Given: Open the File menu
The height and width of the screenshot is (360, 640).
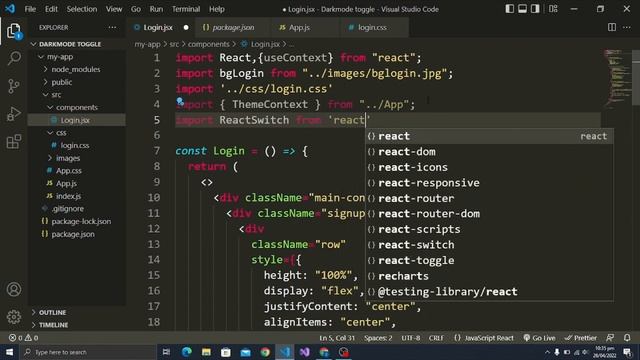Looking at the screenshot, I should pyautogui.click(x=30, y=9).
